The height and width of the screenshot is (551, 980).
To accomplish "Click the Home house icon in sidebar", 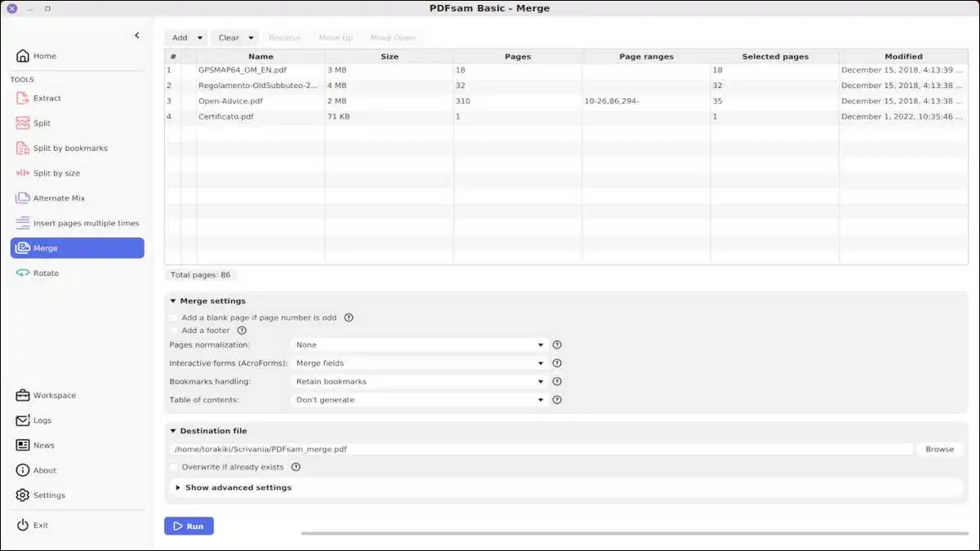I will point(22,56).
